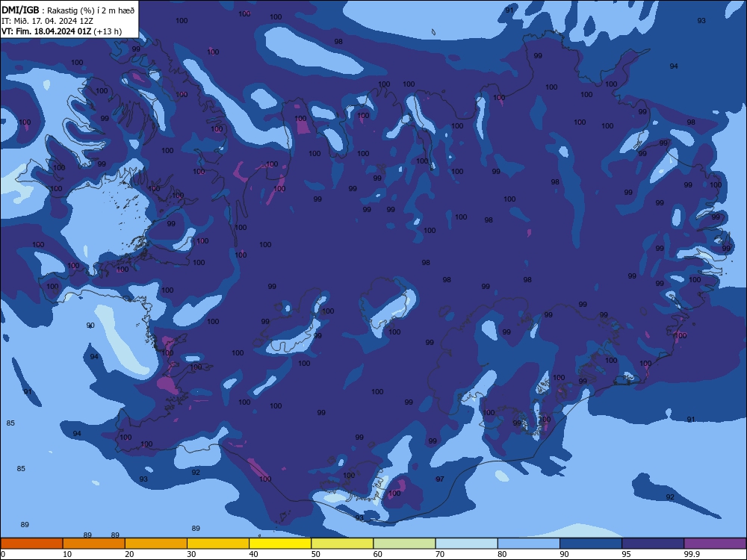Click the light orange 20–30 legend swatch
Image resolution: width=747 pixels, height=560 pixels.
click(156, 544)
